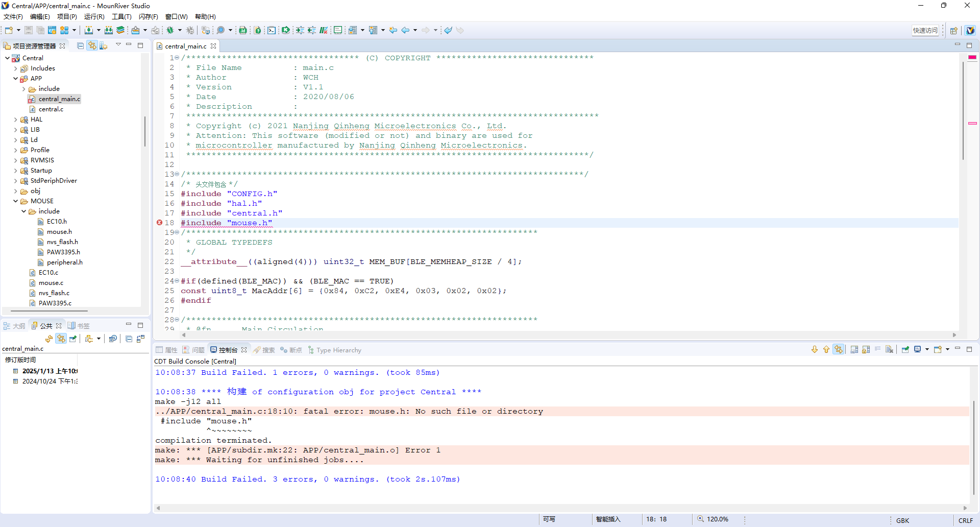Click the GBK encoding in status bar
980x527 pixels.
902,520
